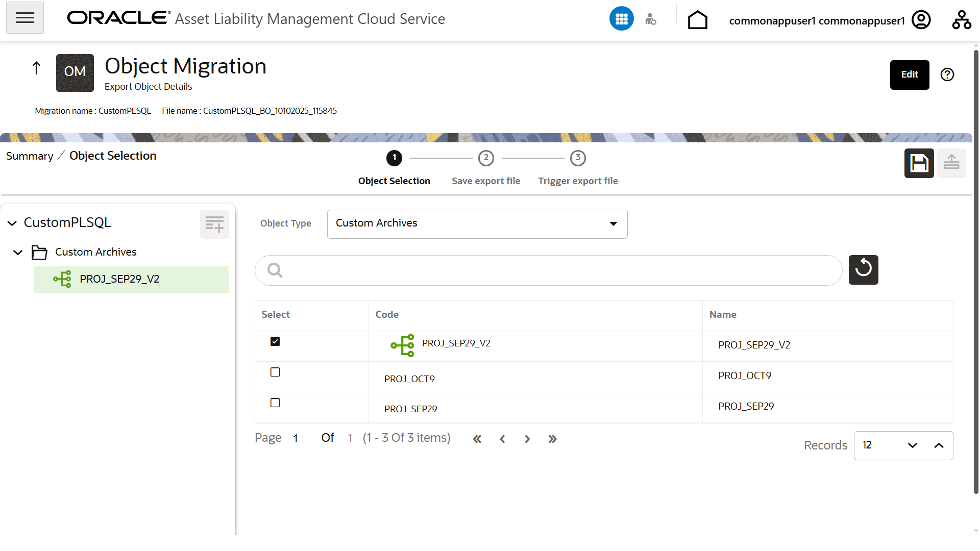Open the Object Type dropdown
The image size is (980, 551).
coord(477,223)
